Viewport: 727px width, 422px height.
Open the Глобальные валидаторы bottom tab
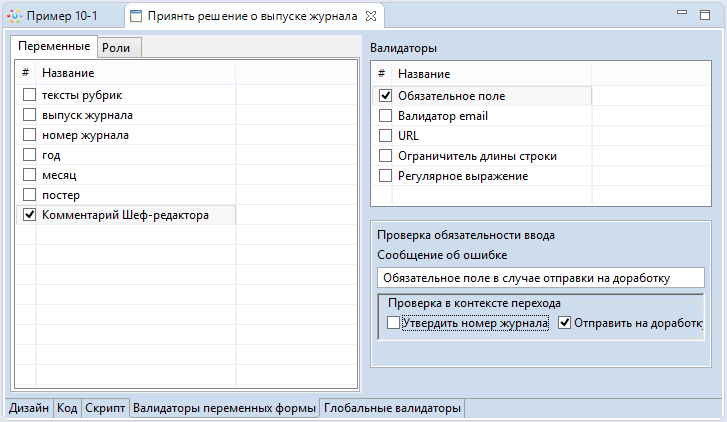[x=392, y=408]
